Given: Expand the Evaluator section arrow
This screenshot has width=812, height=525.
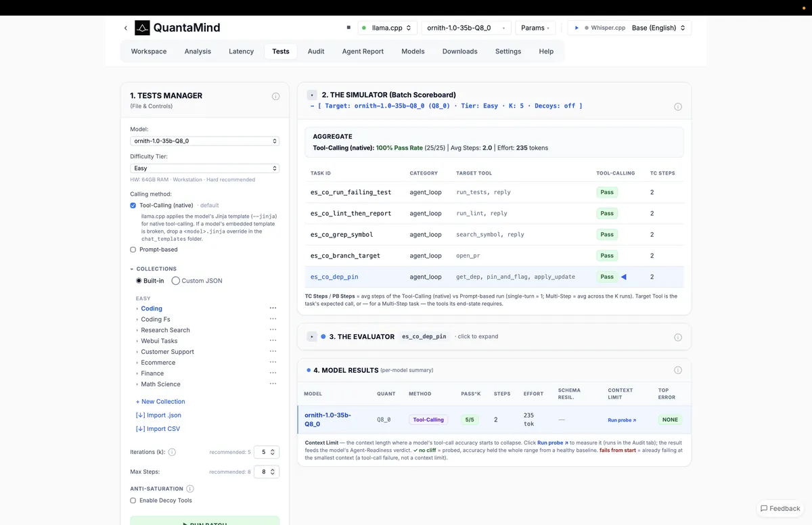Looking at the screenshot, I should point(312,336).
